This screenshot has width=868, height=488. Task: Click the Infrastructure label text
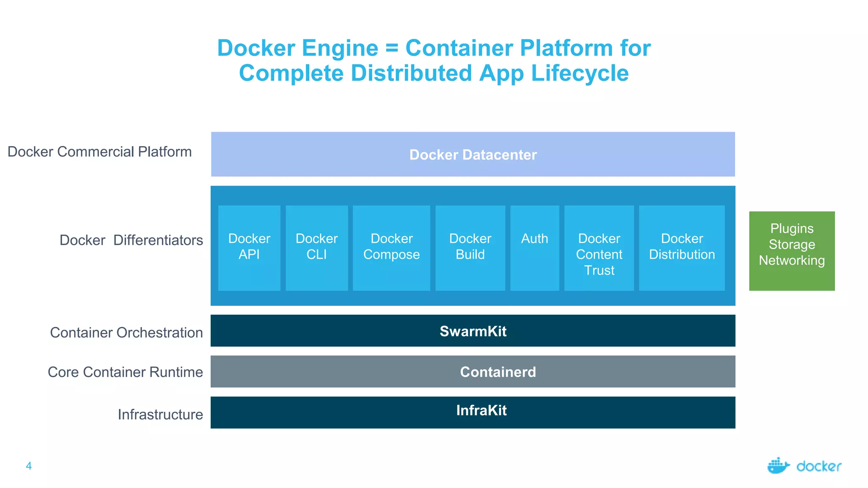(160, 414)
